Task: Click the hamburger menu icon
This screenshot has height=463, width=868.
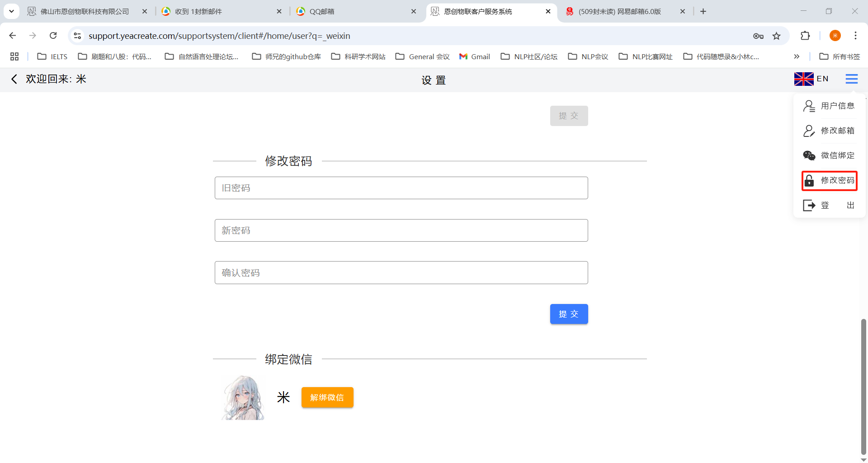Action: 851,79
